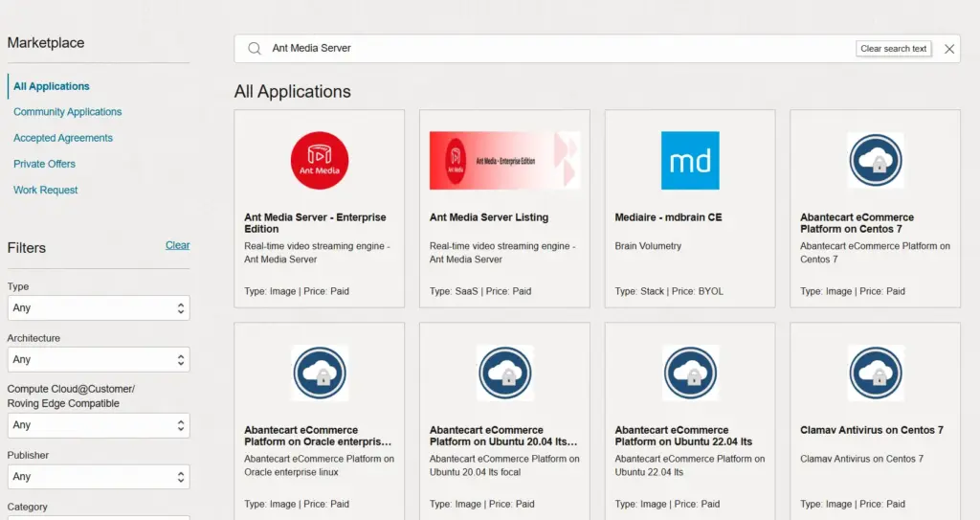The width and height of the screenshot is (980, 520).
Task: Open Ant Media Server - Enterprise Edition title
Action: (x=315, y=223)
